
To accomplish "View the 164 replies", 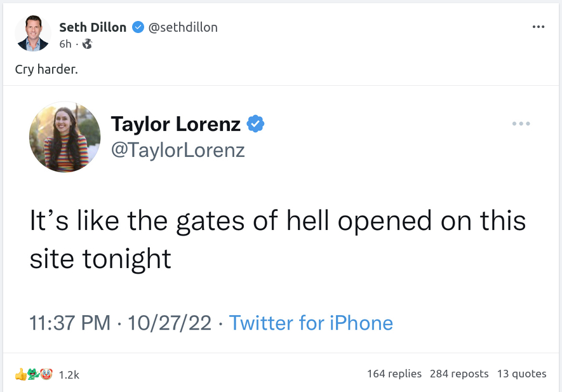I will tap(394, 374).
